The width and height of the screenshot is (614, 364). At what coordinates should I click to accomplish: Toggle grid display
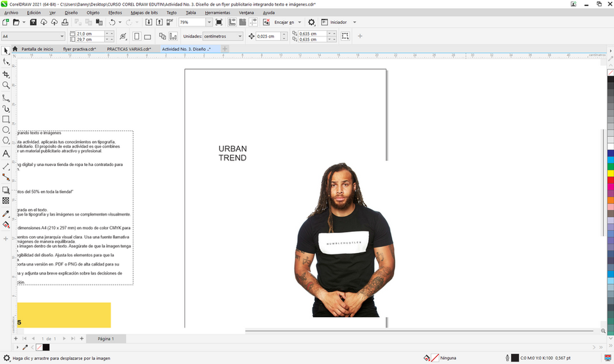243,23
